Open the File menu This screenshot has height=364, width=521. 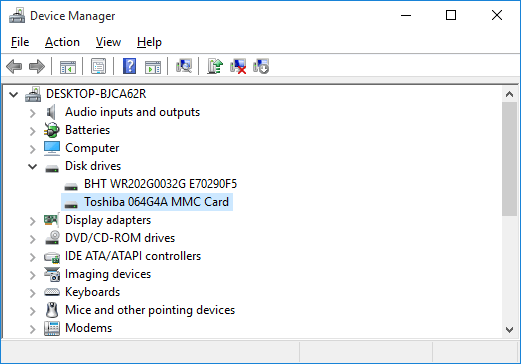point(20,42)
